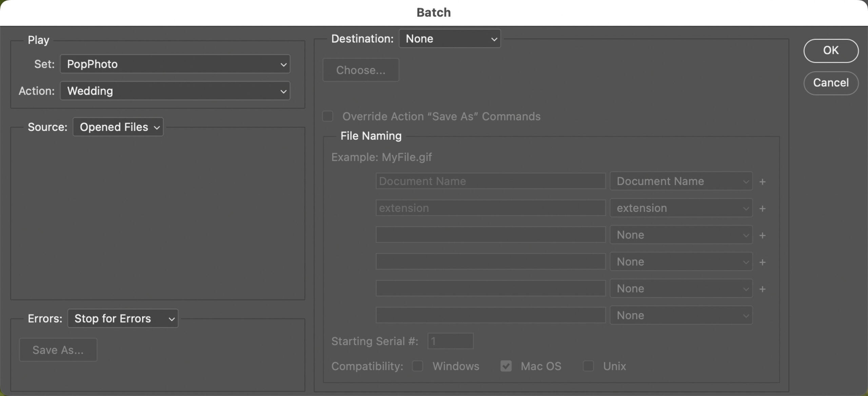Screen dimensions: 868x396
Task: Click the Choose... destination button
Action: tap(361, 70)
